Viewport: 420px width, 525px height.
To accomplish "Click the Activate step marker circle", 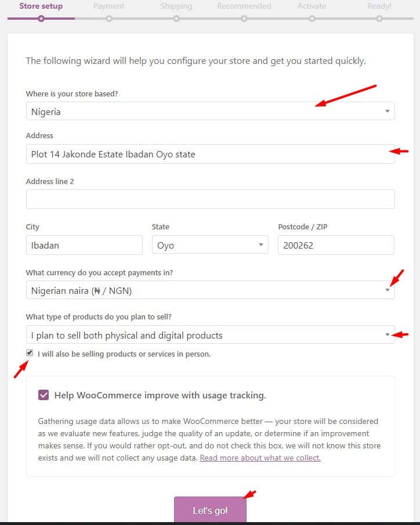I will click(312, 19).
